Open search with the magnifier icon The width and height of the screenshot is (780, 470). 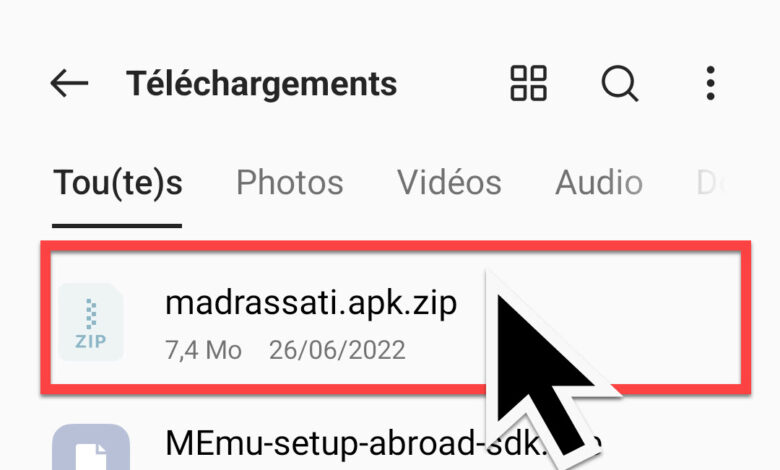619,84
